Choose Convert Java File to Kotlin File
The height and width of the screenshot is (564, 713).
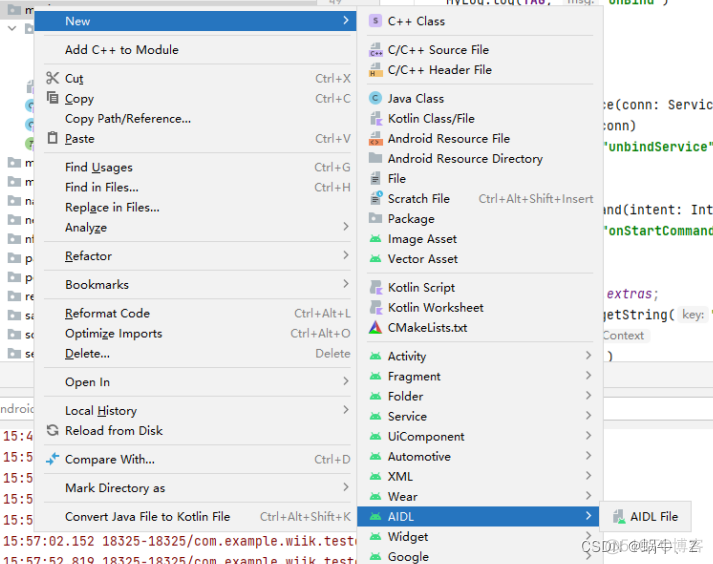[x=147, y=517]
